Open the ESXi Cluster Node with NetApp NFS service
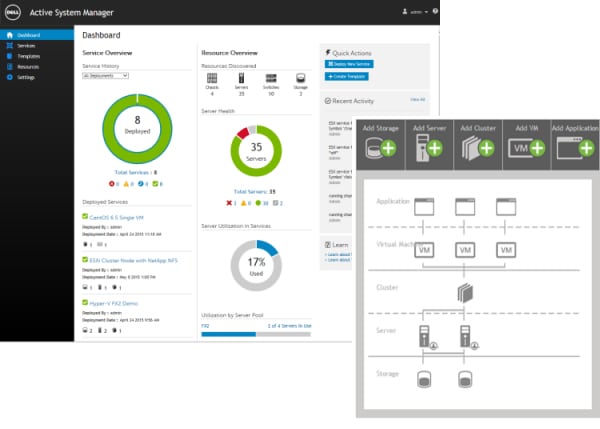600x429 pixels. click(x=134, y=260)
